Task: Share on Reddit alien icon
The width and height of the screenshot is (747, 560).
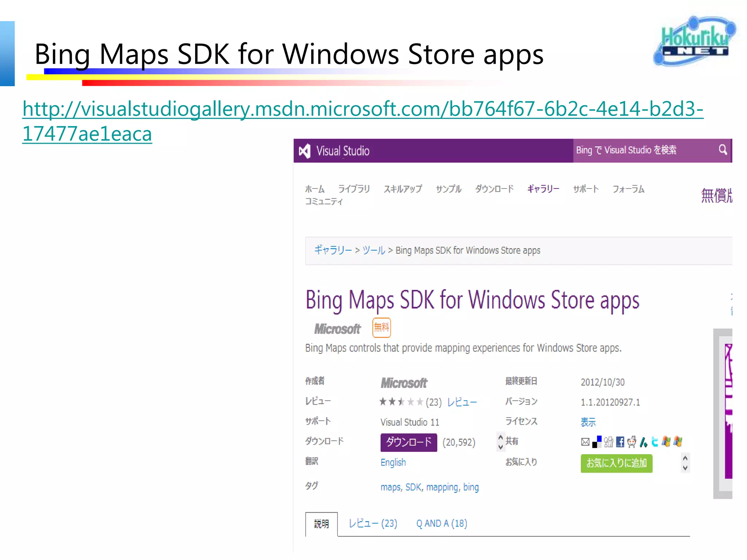Action: point(632,442)
